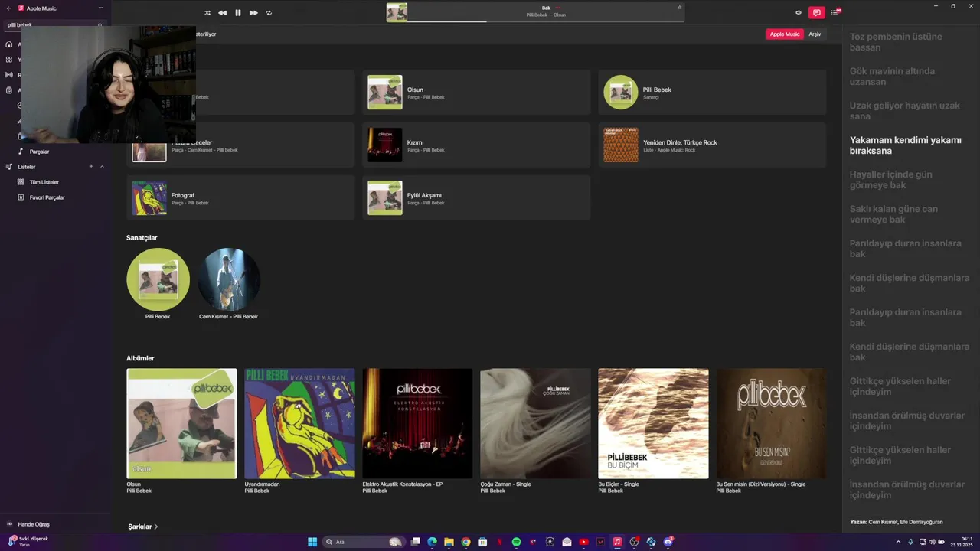Add a new playlist with plus icon
The width and height of the screenshot is (980, 551).
coord(91,167)
